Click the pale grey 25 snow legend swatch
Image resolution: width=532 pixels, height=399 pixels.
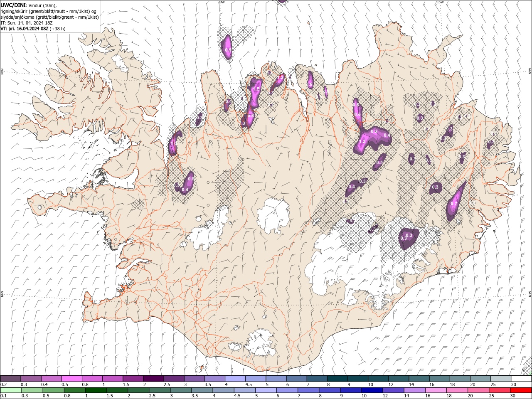pos(501,379)
